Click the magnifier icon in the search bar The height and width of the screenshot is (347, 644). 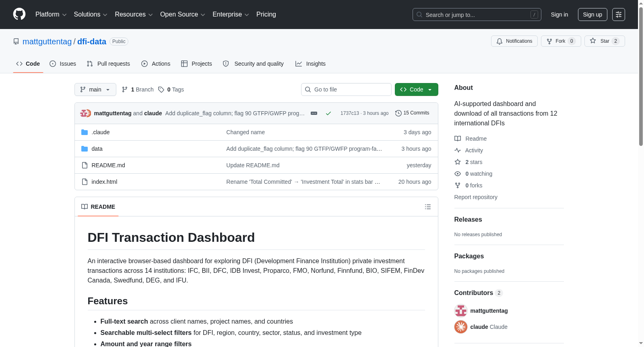(419, 15)
